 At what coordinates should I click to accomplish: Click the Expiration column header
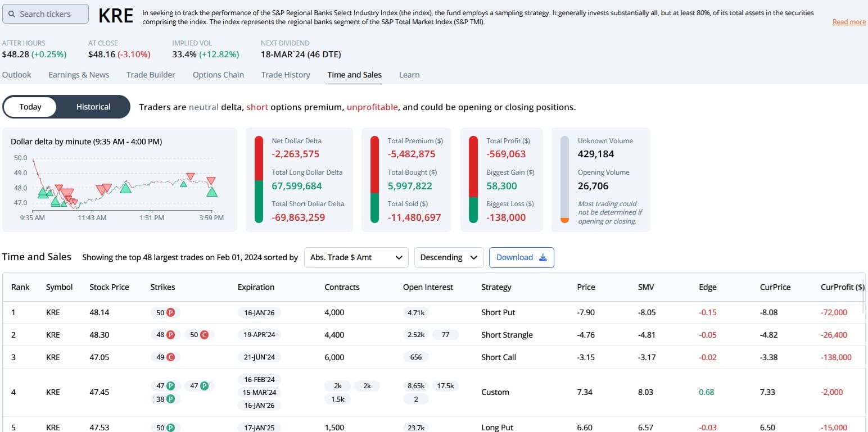[256, 287]
